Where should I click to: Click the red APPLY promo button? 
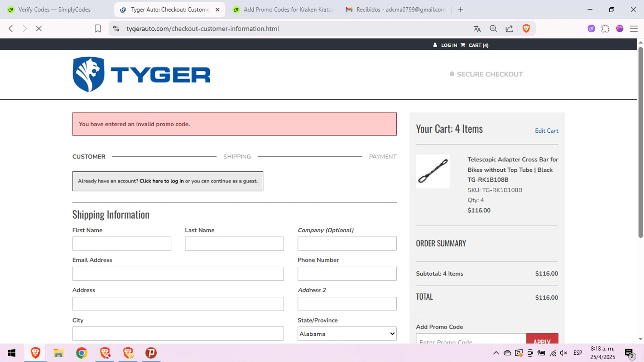[542, 339]
